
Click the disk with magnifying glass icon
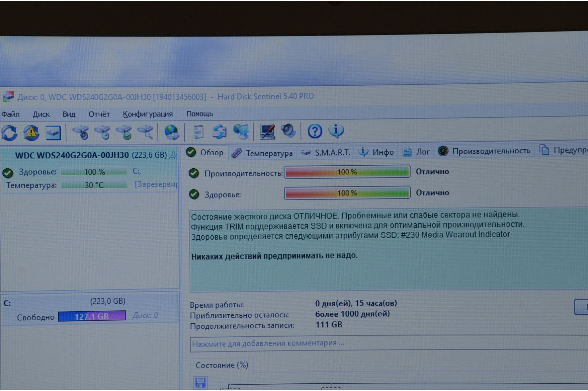(x=146, y=133)
